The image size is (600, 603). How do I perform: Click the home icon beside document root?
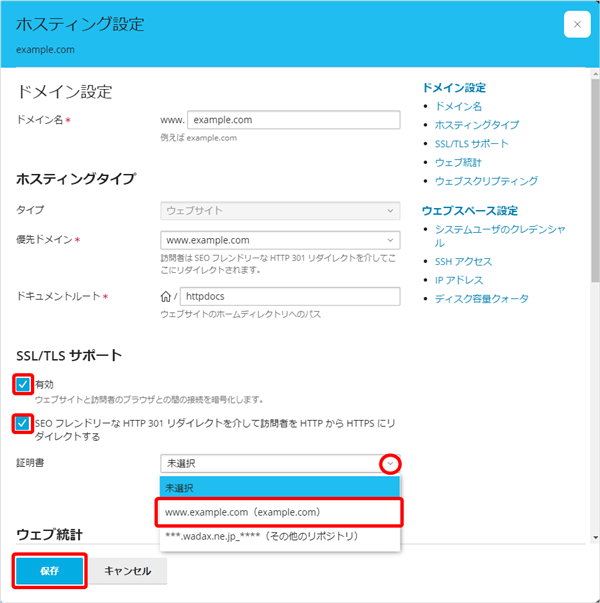point(167,297)
